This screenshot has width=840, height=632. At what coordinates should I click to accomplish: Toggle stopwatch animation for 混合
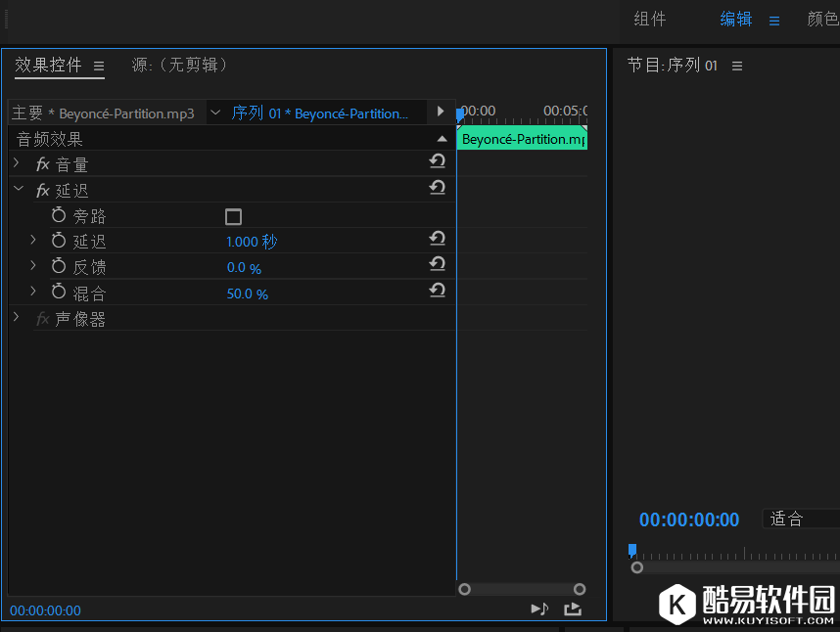(x=59, y=293)
